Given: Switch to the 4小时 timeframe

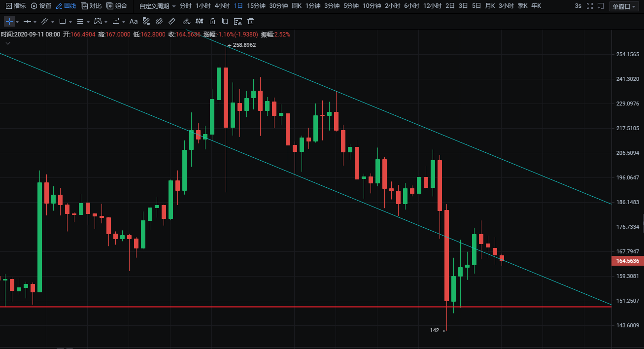Looking at the screenshot, I should (222, 6).
